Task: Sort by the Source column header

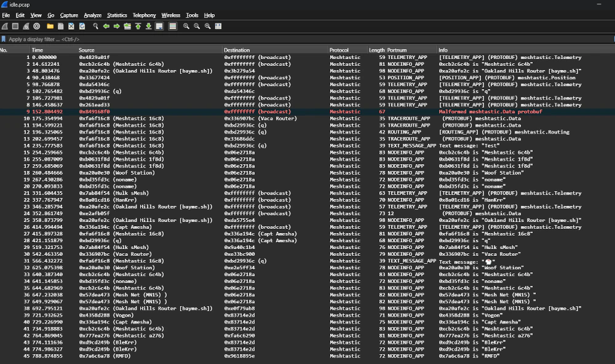Action: point(149,50)
